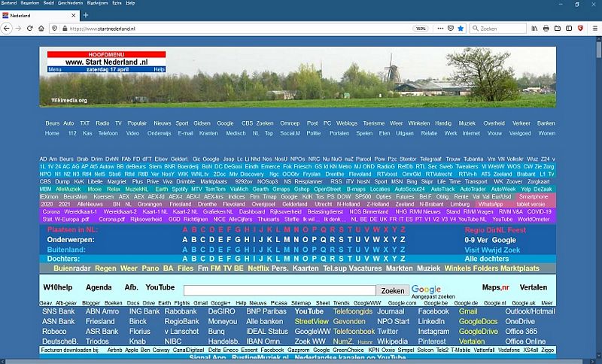The image size is (602, 364).
Task: Click the Pocket save icon in address bar
Action: point(451,29)
